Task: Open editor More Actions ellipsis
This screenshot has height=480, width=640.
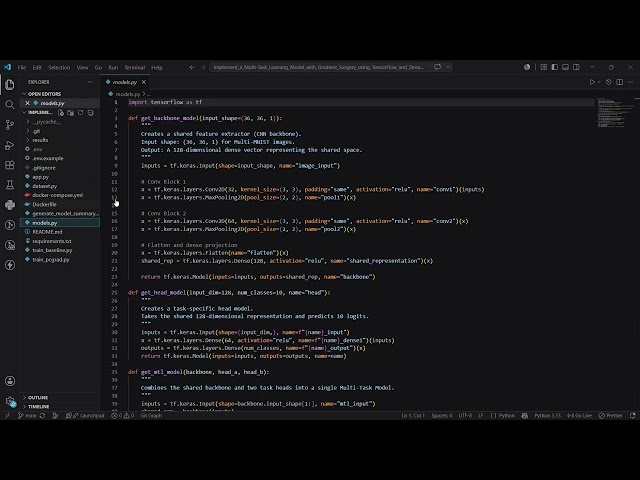Action: pyautogui.click(x=631, y=82)
